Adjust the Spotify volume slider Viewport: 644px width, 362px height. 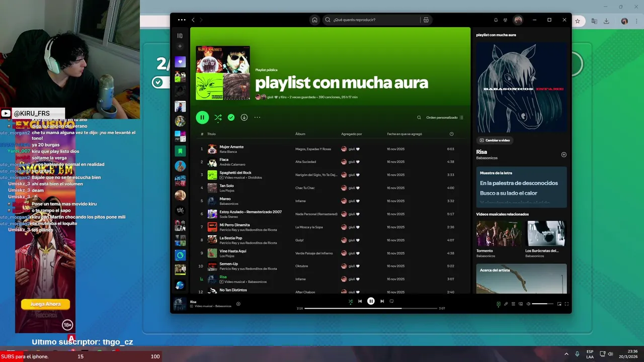pyautogui.click(x=542, y=304)
